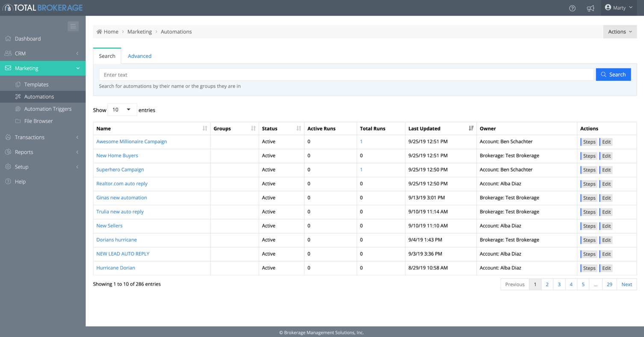644x337 pixels.
Task: Sort table by the Status column
Action: (x=281, y=128)
